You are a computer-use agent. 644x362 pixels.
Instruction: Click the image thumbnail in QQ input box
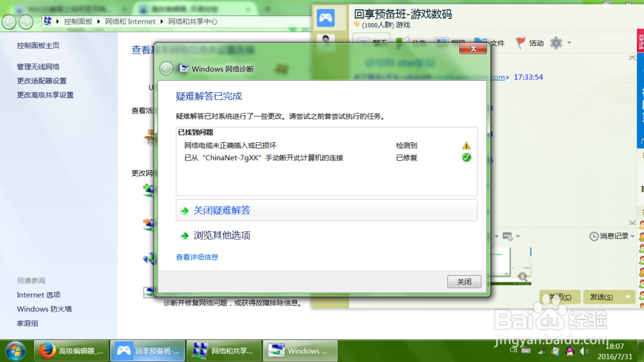512,266
